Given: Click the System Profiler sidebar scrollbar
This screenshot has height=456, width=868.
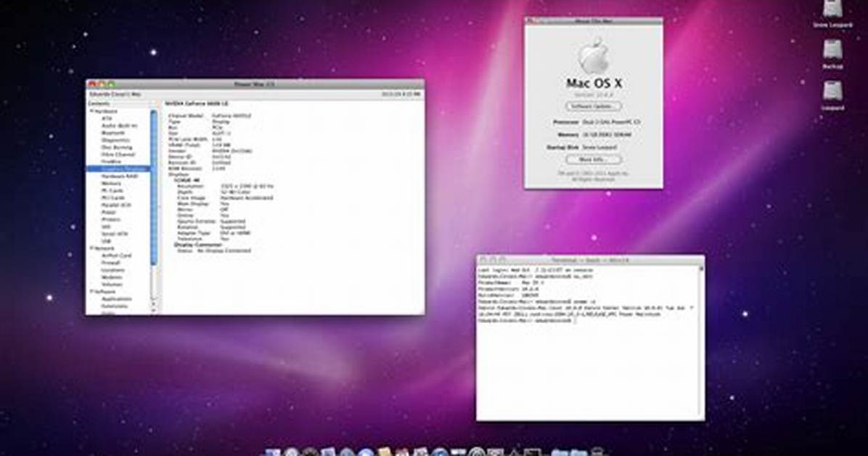Looking at the screenshot, I should (153, 187).
